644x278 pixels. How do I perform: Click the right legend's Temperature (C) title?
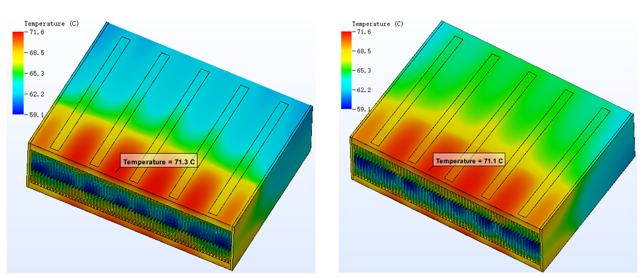pos(378,24)
